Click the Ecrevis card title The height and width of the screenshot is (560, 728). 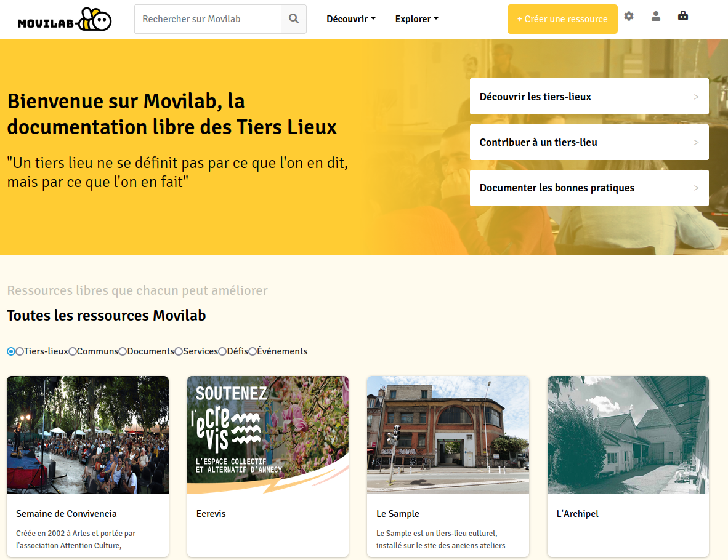211,514
